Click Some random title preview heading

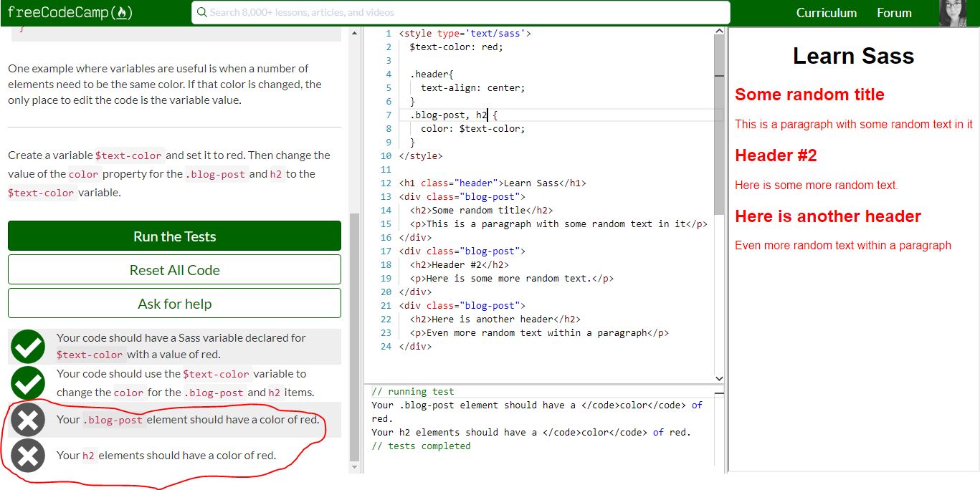(x=809, y=95)
